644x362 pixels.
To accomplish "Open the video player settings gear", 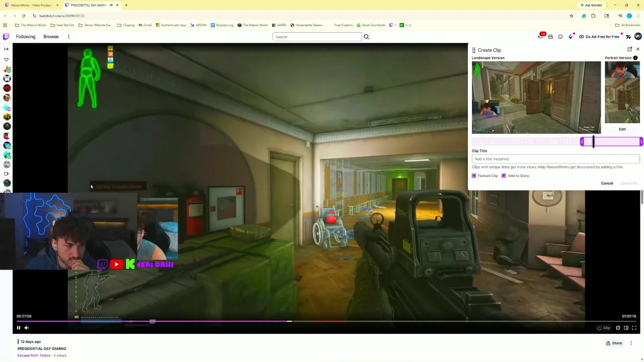I will pos(618,328).
